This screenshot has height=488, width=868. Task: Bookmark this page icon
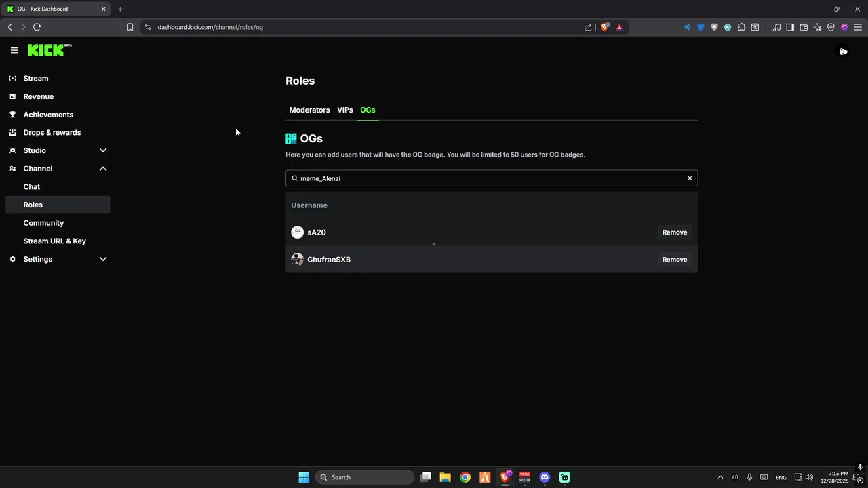click(130, 27)
